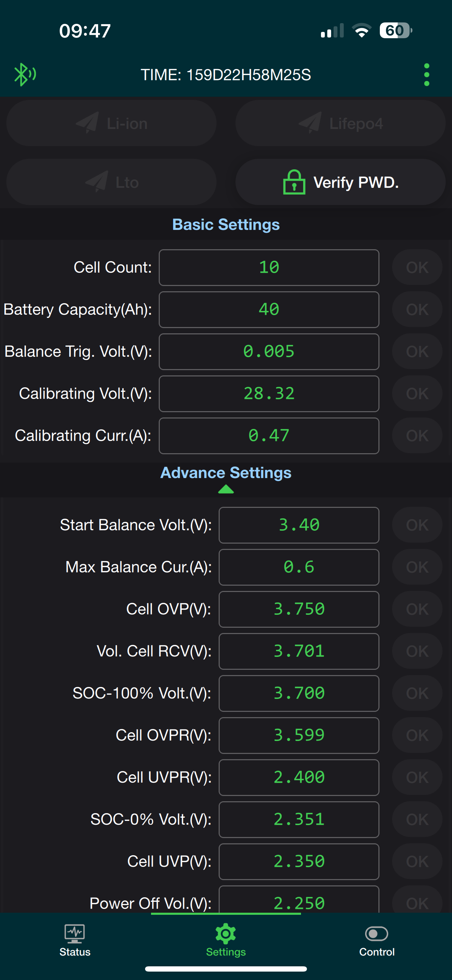Collapse Advance Settings with the green arrow
Viewport: 452px width, 980px height.
(x=226, y=489)
